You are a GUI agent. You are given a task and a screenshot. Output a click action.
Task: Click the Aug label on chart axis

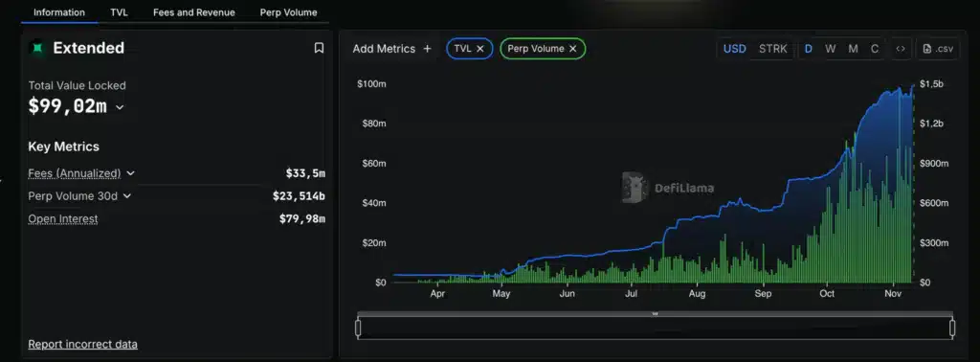click(697, 294)
